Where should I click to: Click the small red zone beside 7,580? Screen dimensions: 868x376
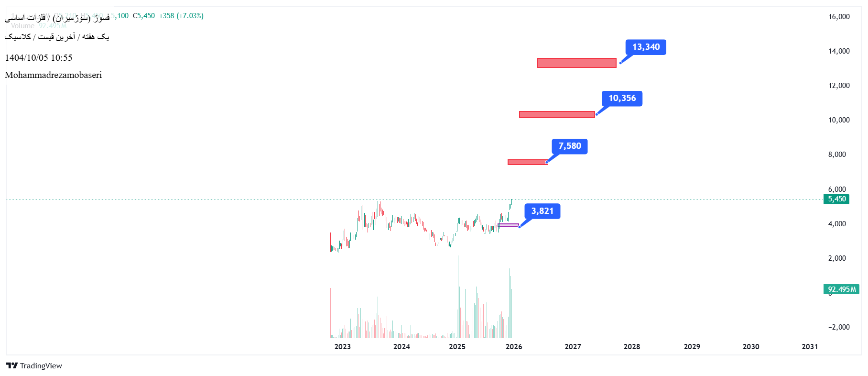click(527, 162)
